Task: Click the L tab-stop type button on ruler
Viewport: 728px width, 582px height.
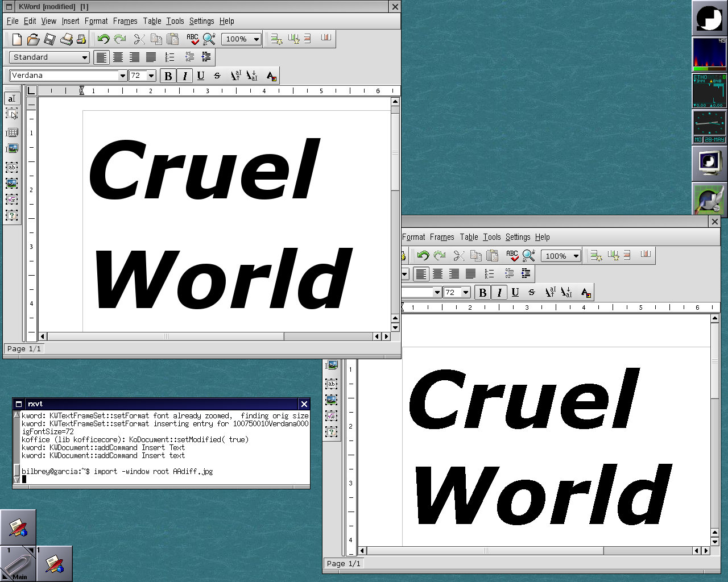Action: click(x=31, y=90)
